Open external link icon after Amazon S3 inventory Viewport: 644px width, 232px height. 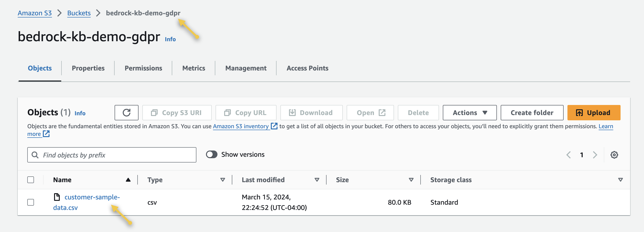click(274, 126)
